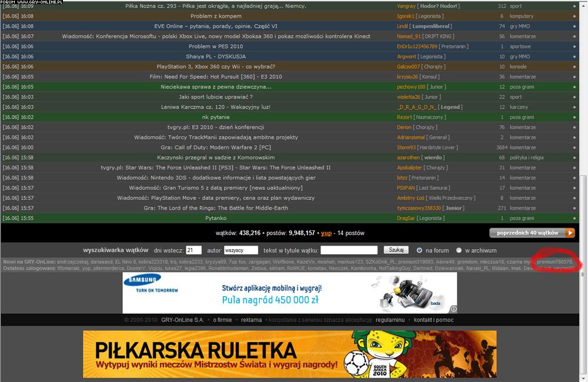Click the 'dni wstecz' input field

coord(194,250)
